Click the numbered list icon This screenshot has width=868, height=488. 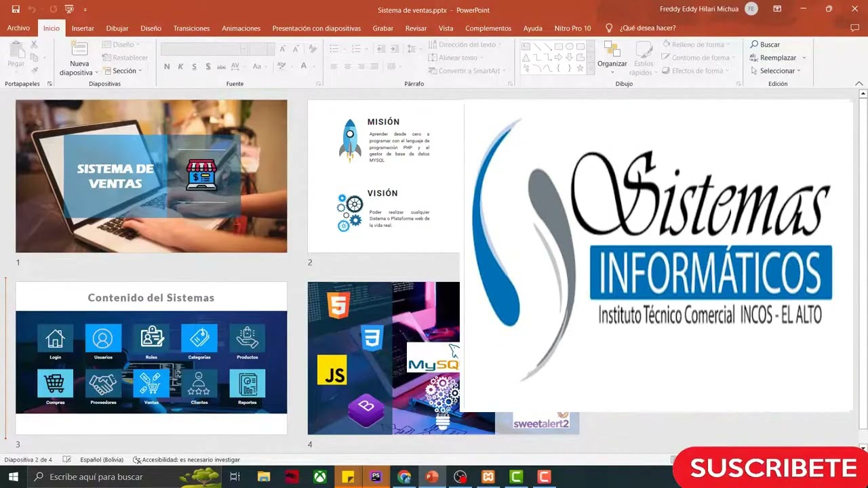pyautogui.click(x=356, y=49)
